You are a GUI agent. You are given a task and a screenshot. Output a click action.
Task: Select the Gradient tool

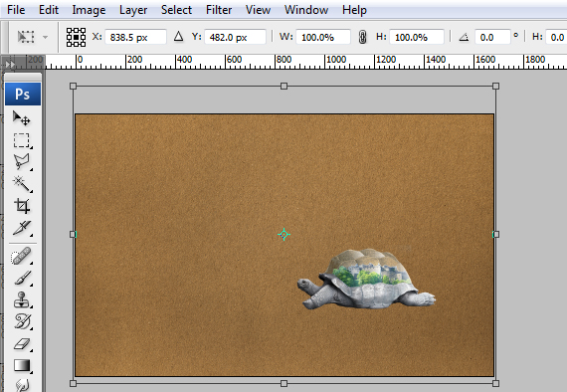tap(22, 365)
